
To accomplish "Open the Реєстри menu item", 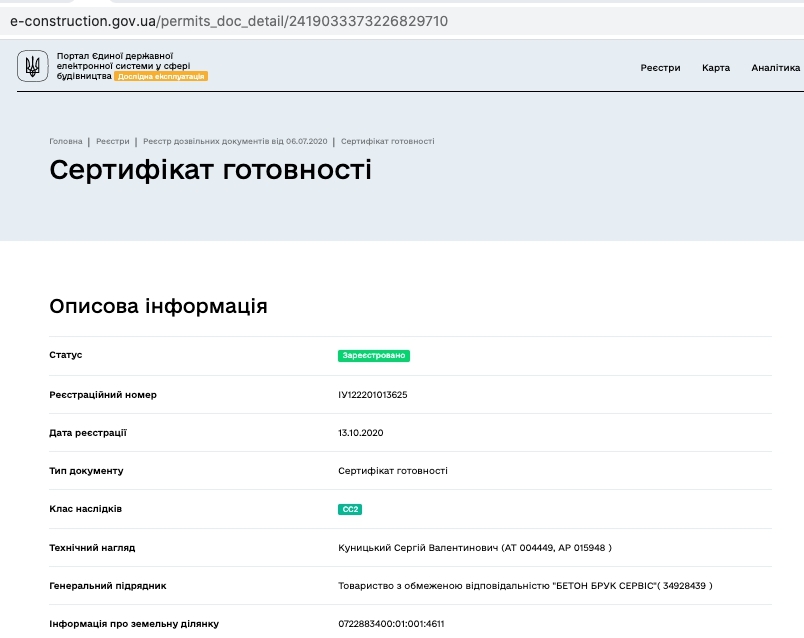I will 660,68.
